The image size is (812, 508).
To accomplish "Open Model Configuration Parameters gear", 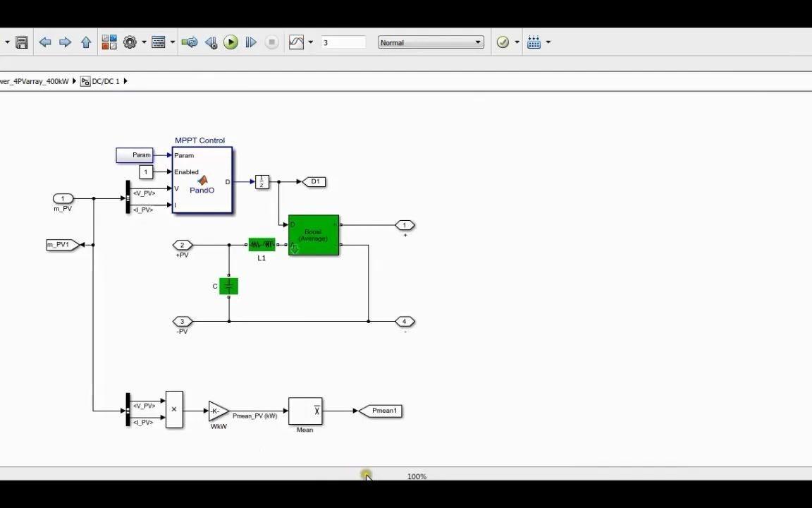I will (x=130, y=42).
